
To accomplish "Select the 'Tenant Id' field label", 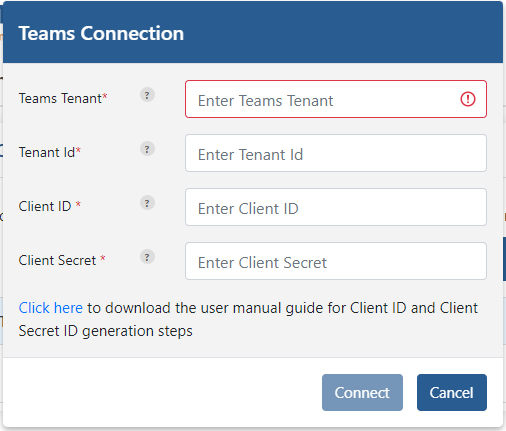I will click(50, 152).
